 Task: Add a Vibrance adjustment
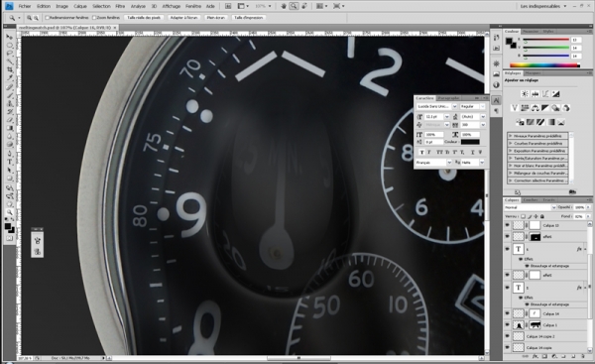coord(515,108)
